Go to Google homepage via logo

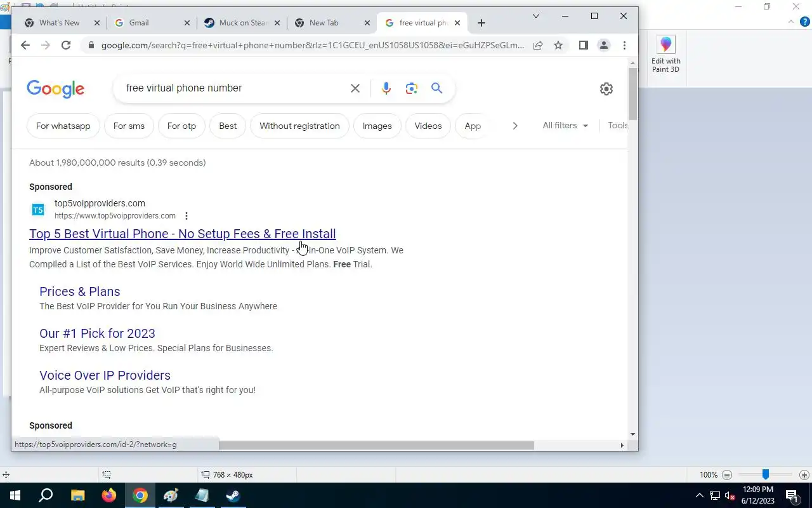pyautogui.click(x=56, y=89)
